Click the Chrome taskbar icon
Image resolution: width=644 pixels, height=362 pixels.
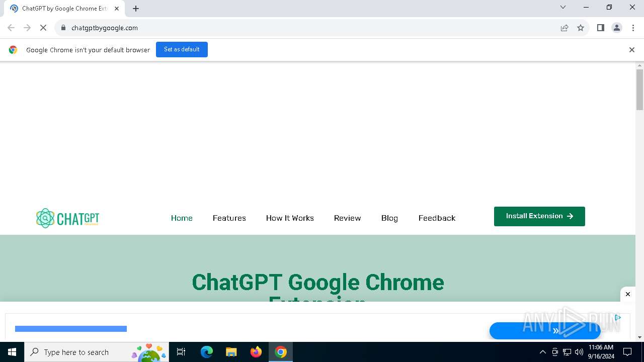(x=281, y=352)
